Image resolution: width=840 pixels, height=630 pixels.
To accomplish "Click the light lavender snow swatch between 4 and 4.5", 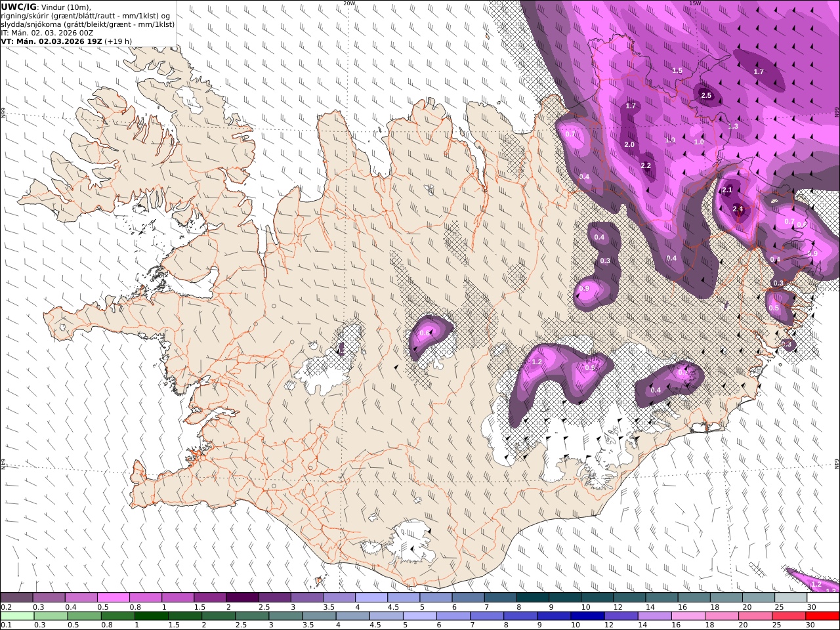I will (371, 597).
